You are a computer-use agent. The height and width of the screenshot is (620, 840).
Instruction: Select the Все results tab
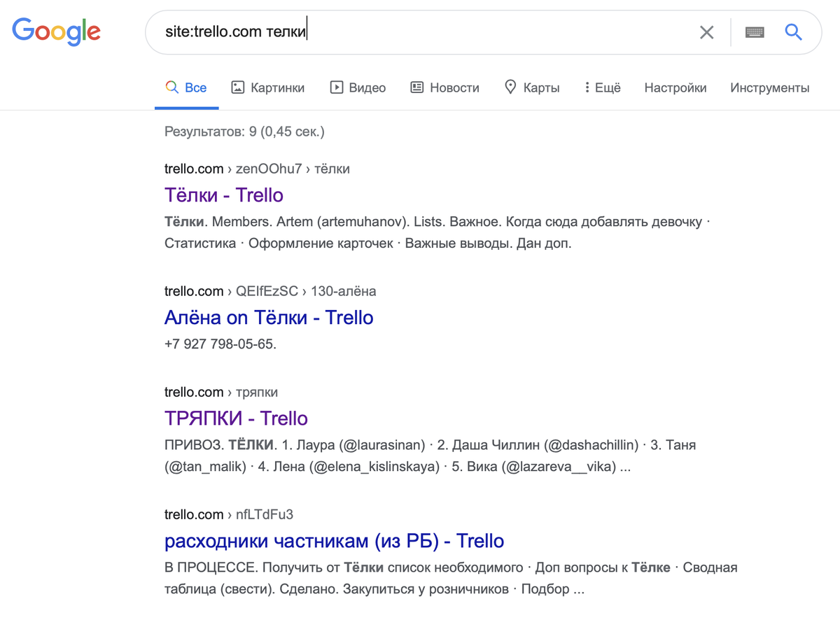(x=187, y=87)
